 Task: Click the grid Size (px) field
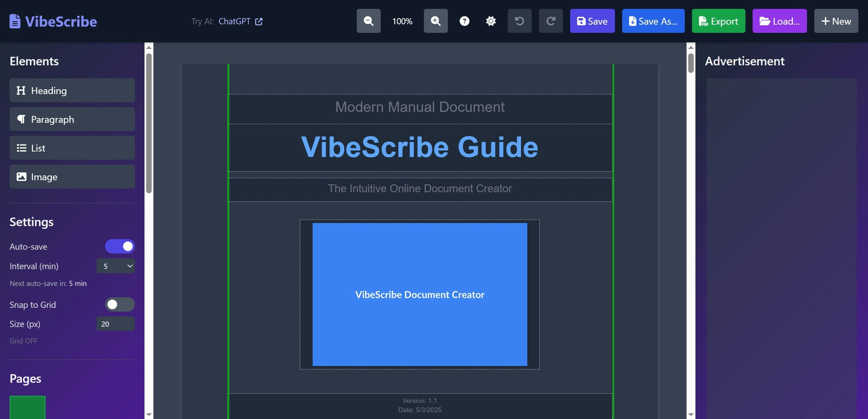click(x=116, y=324)
